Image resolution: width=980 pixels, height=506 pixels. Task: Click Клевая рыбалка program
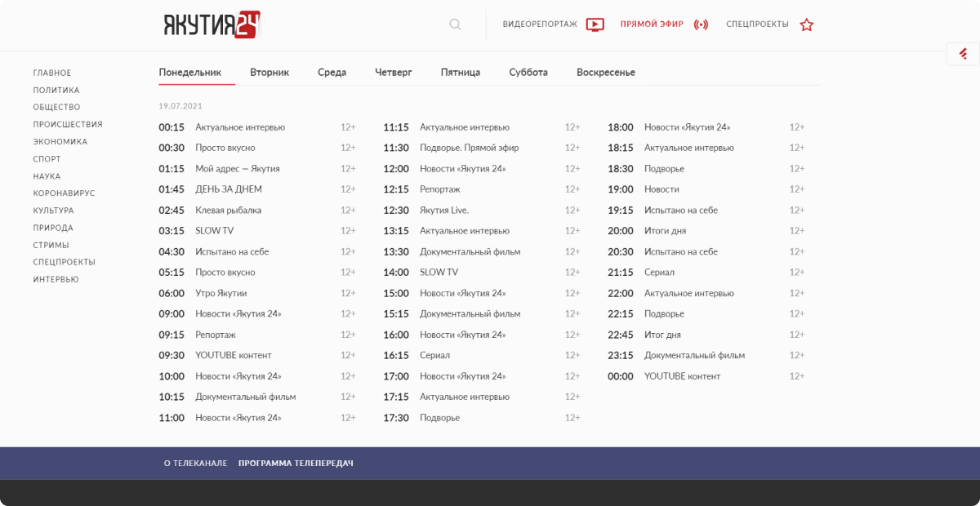coord(229,211)
